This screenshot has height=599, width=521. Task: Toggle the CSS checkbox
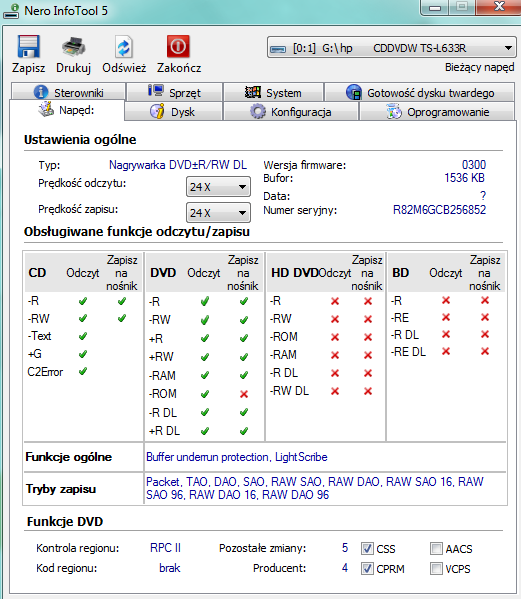coord(367,549)
